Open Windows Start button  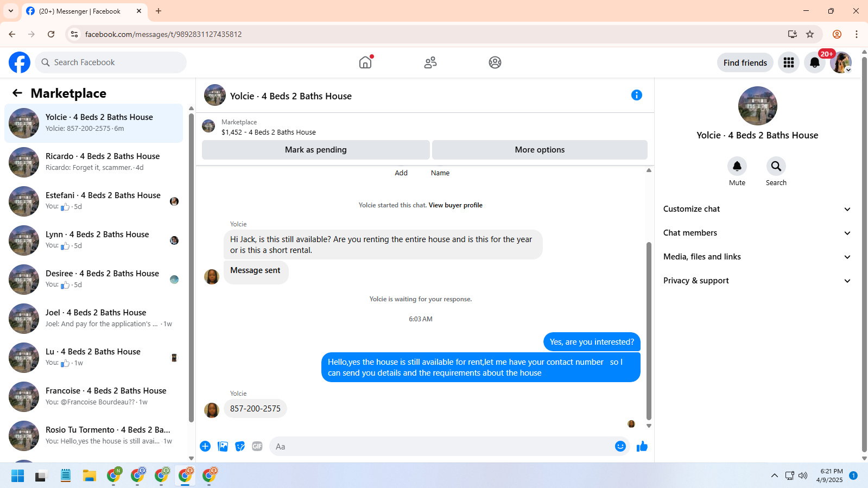coord(18,476)
